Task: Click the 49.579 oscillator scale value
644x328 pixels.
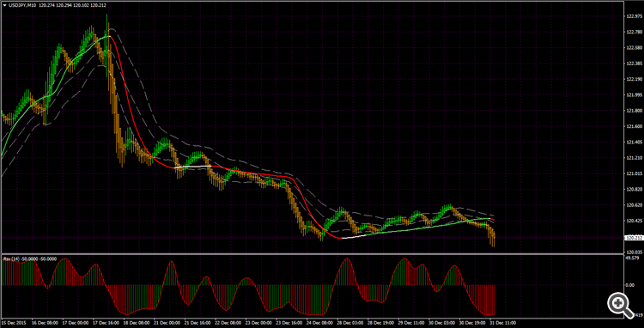Action: click(x=633, y=258)
